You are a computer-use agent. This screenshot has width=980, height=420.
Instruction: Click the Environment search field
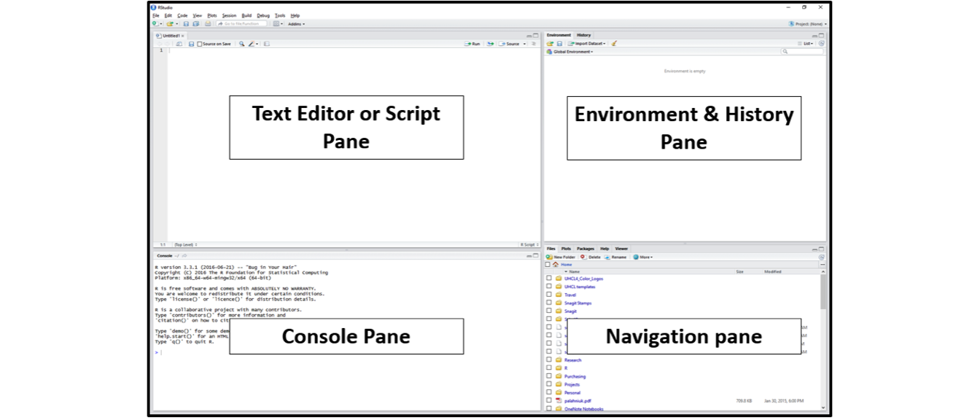coord(802,52)
